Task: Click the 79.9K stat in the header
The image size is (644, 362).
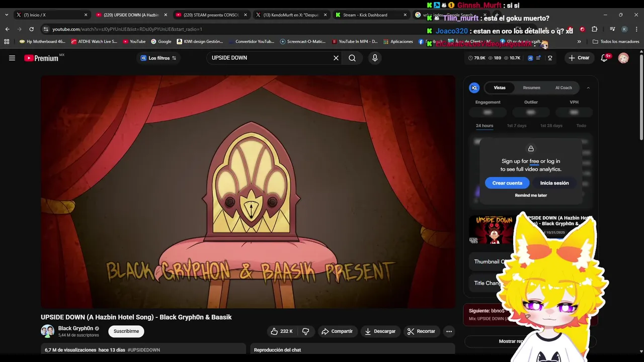Action: point(477,58)
